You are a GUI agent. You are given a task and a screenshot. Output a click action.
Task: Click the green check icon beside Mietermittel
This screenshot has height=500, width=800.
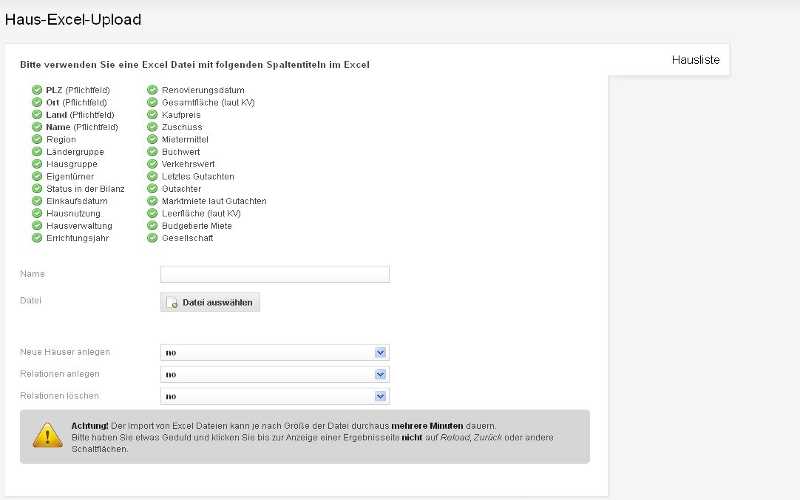click(152, 139)
